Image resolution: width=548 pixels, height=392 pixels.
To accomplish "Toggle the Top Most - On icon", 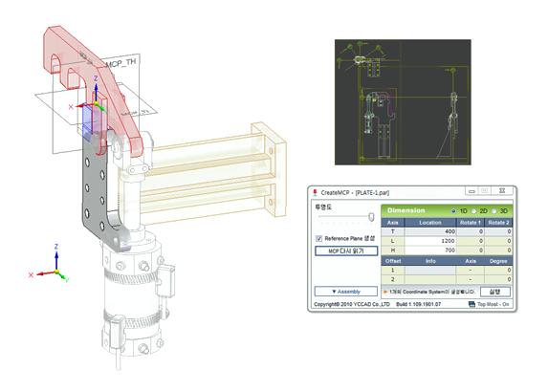I will coord(471,304).
